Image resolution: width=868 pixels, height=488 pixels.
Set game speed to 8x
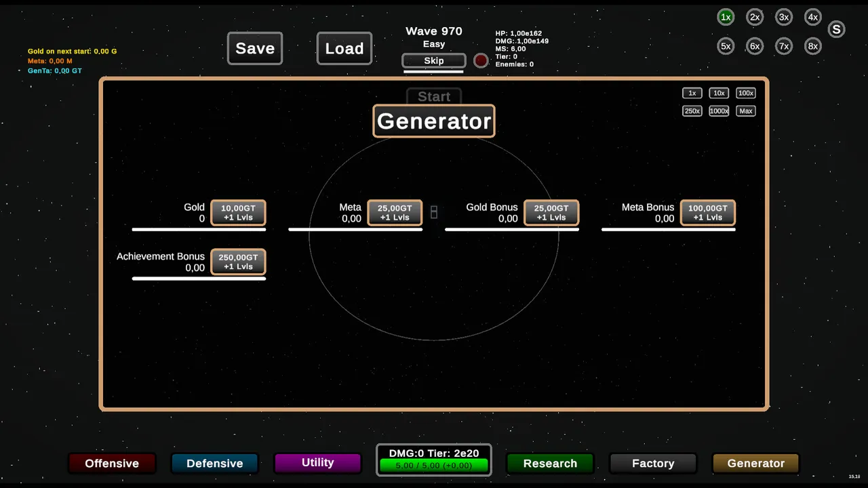pos(812,46)
